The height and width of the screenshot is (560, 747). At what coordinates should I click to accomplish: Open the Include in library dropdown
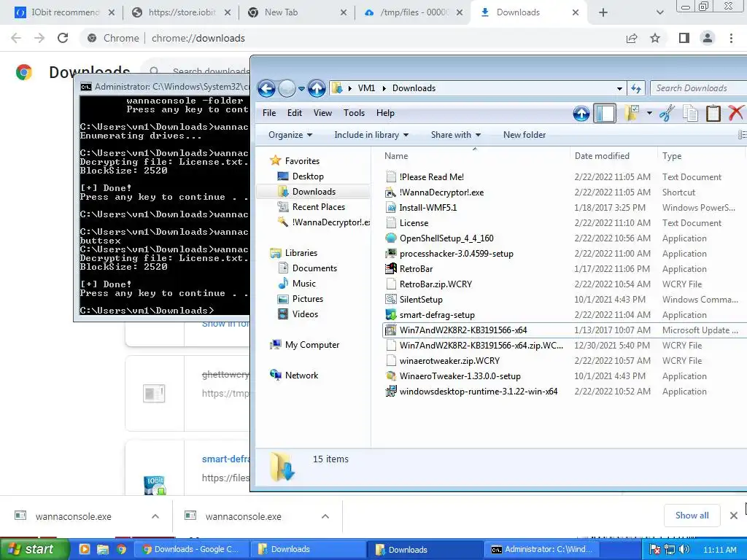coord(371,135)
